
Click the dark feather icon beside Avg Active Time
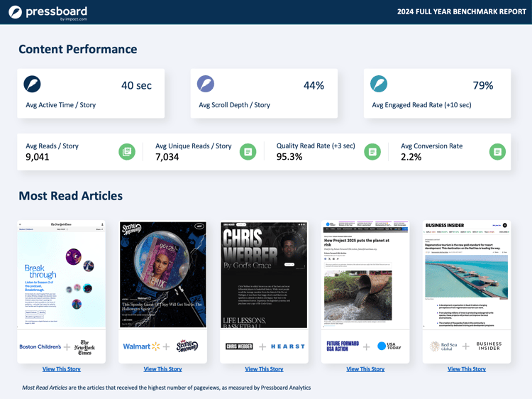32,84
